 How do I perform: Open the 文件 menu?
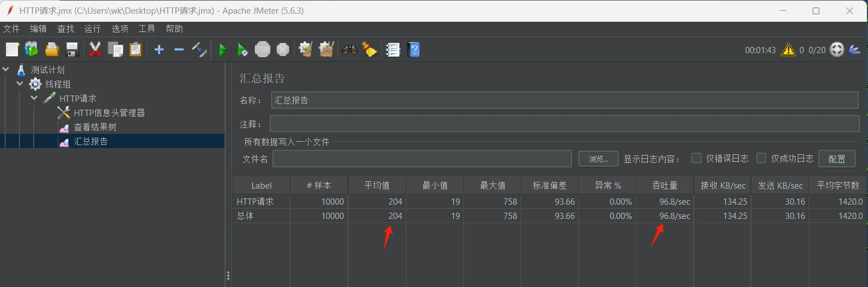(11, 29)
